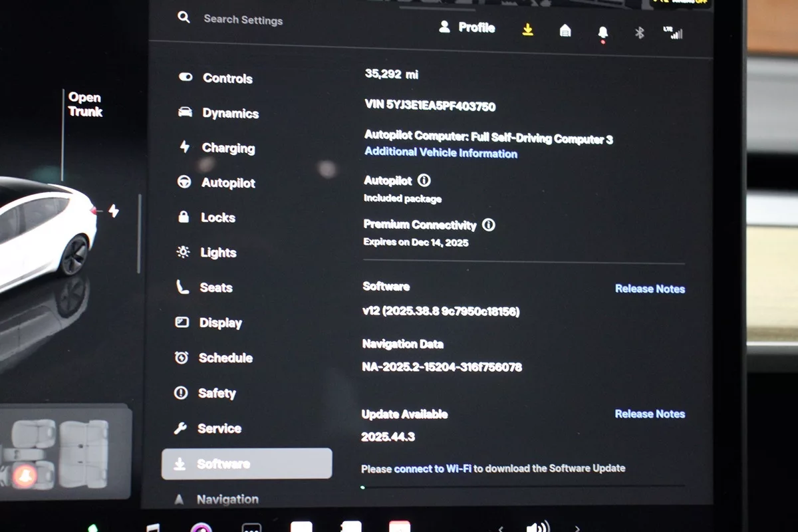The width and height of the screenshot is (798, 532).
Task: Tap the LTE signal strength icon
Action: (673, 33)
